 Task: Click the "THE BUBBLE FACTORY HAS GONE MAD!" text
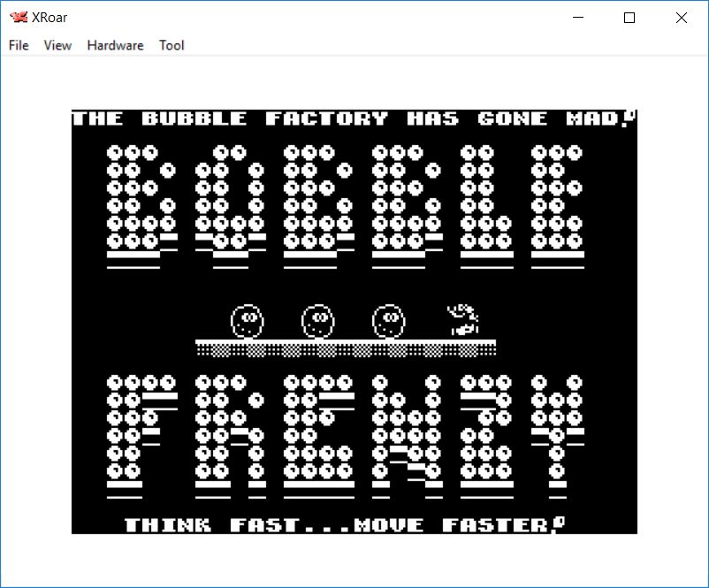(x=354, y=118)
